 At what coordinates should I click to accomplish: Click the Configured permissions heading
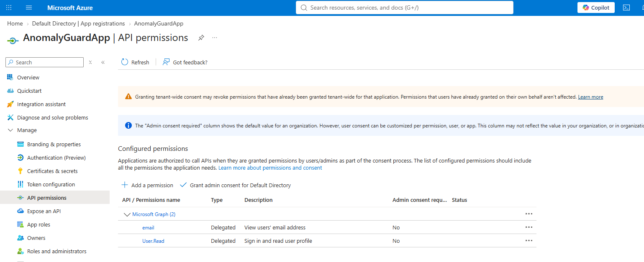(153, 149)
